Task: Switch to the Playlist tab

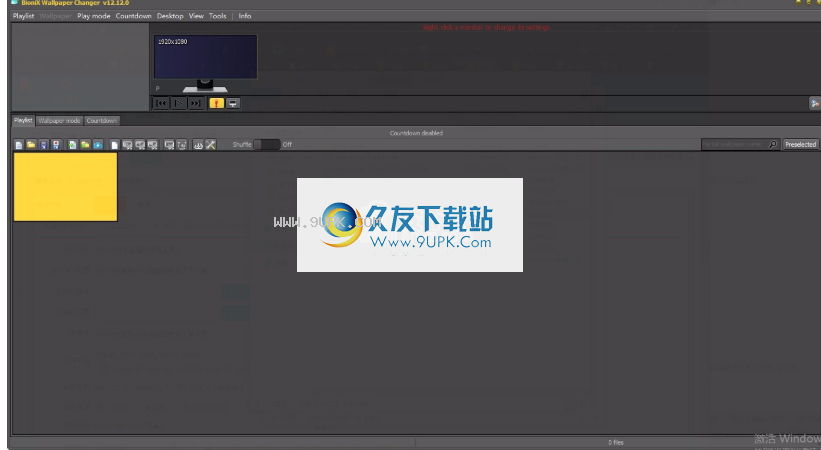Action: (23, 120)
